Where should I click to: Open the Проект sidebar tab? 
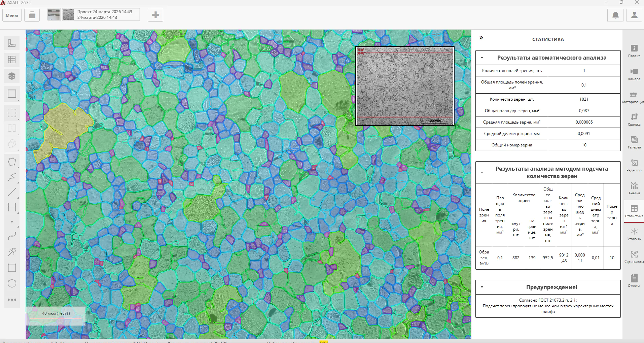tap(634, 51)
